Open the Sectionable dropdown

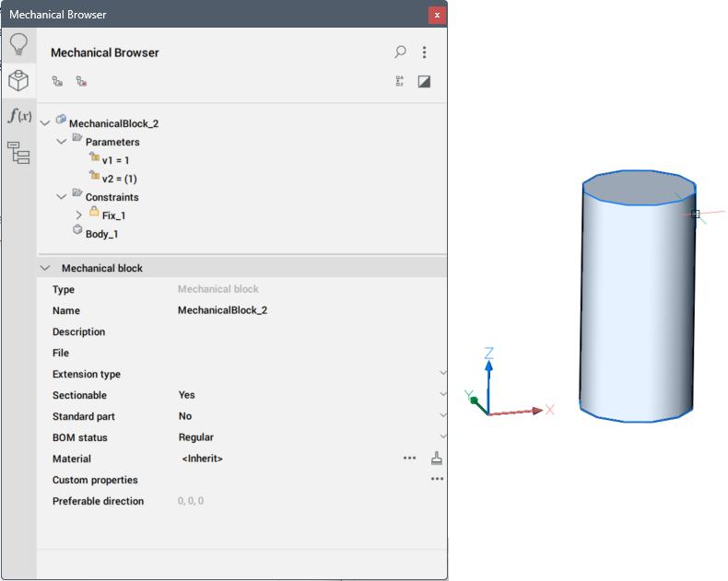coord(443,395)
